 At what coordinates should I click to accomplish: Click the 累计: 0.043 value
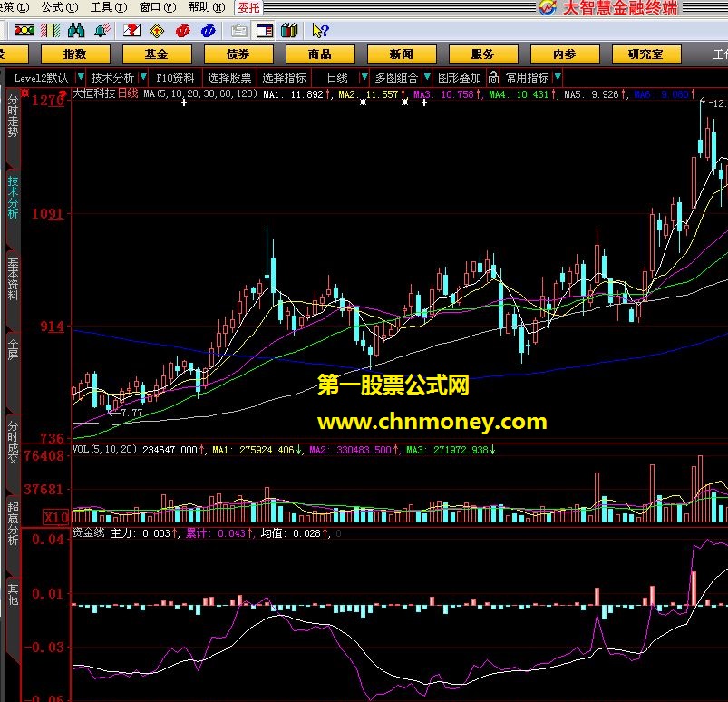219,533
